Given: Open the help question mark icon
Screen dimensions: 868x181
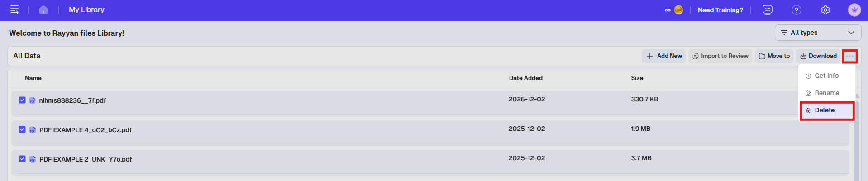Looking at the screenshot, I should coord(796,10).
